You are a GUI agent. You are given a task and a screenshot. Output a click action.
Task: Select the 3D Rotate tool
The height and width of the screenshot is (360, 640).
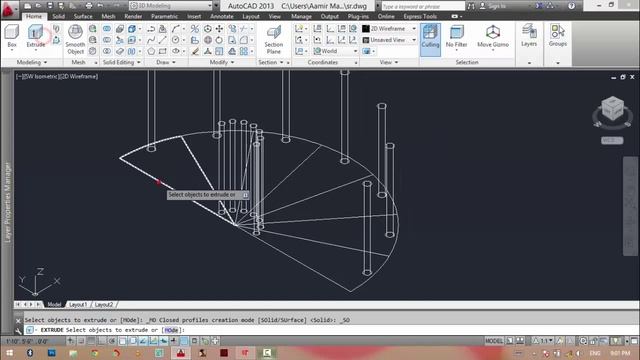coord(208,40)
